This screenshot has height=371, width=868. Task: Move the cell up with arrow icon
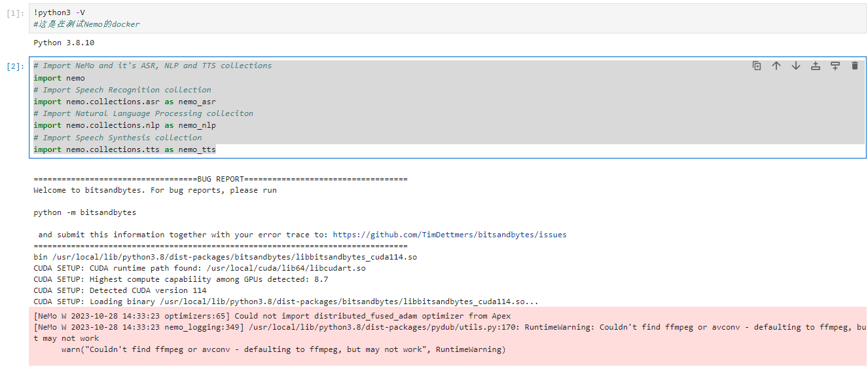point(776,66)
